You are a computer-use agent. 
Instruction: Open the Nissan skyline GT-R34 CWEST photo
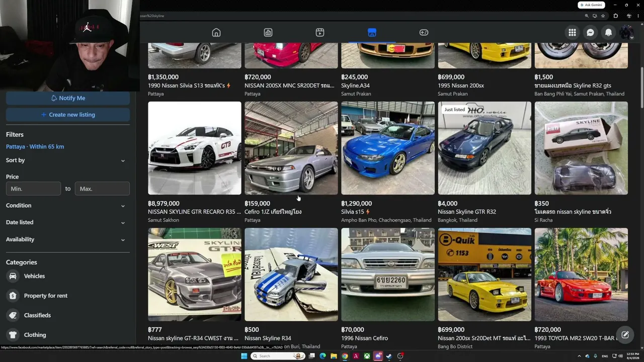pyautogui.click(x=195, y=275)
